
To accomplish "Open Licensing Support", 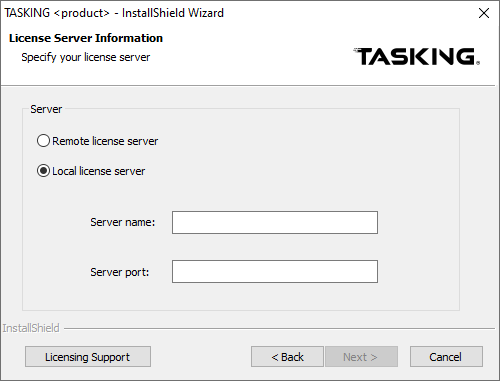I will pos(88,357).
